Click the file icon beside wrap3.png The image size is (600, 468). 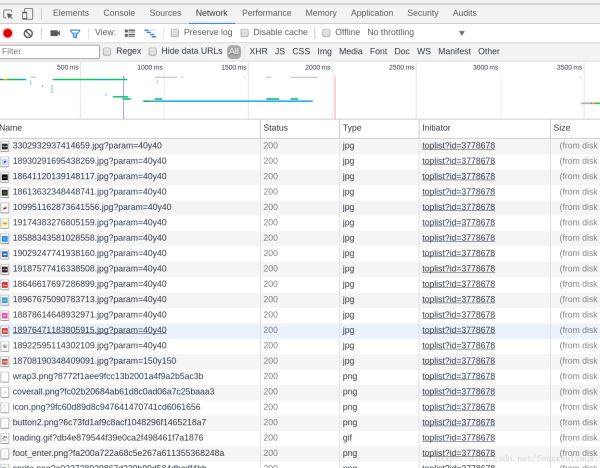tap(5, 377)
